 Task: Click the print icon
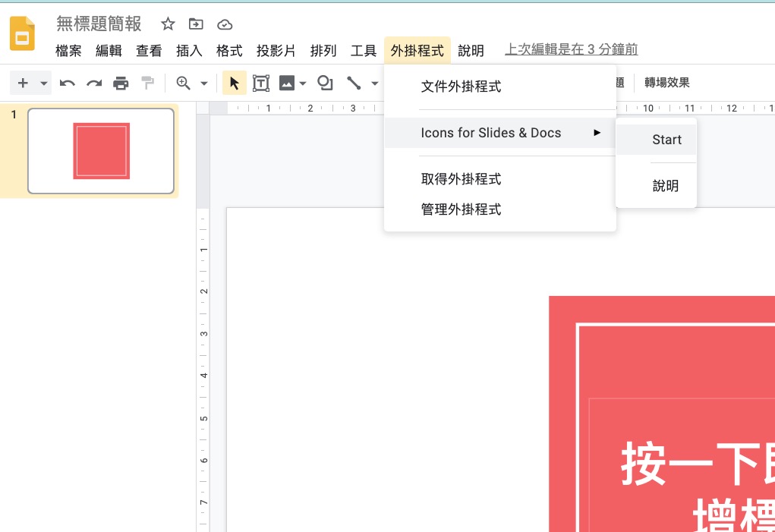coord(121,83)
